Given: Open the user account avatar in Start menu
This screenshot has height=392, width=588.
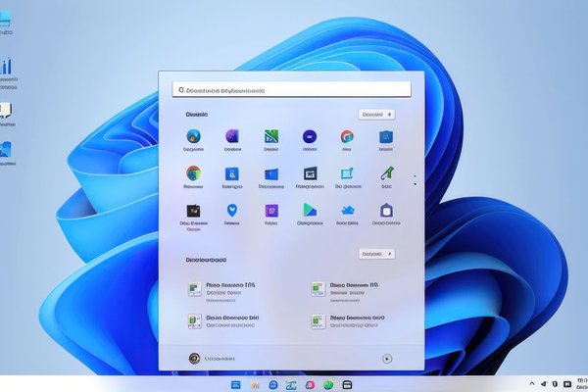Looking at the screenshot, I should tap(194, 359).
